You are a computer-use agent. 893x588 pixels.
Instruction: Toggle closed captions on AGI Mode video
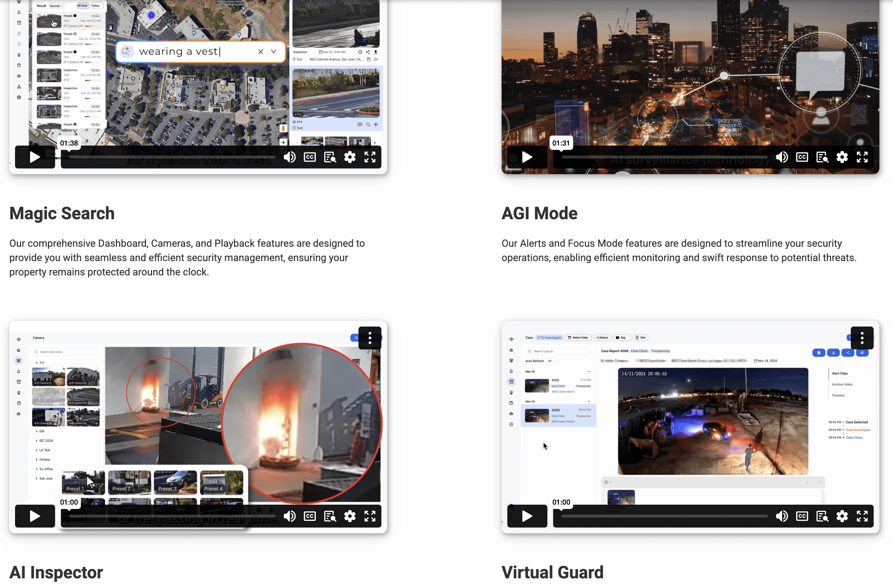pos(802,157)
